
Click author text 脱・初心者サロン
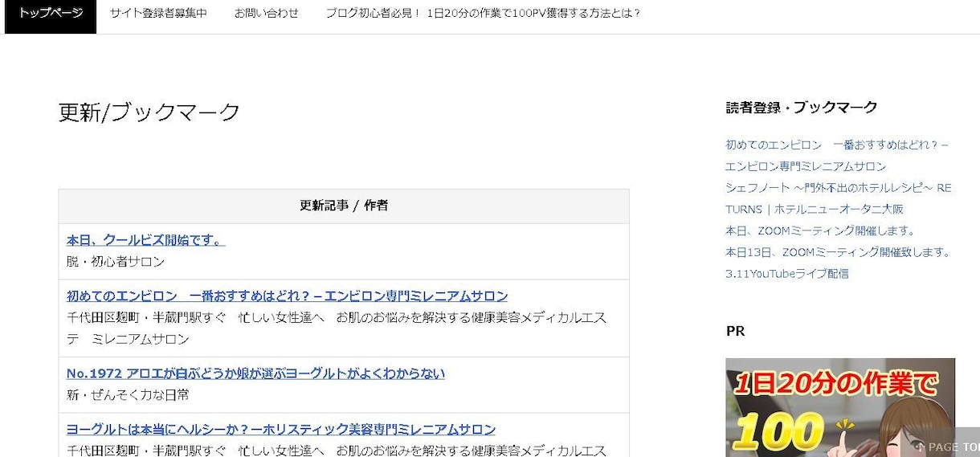116,262
